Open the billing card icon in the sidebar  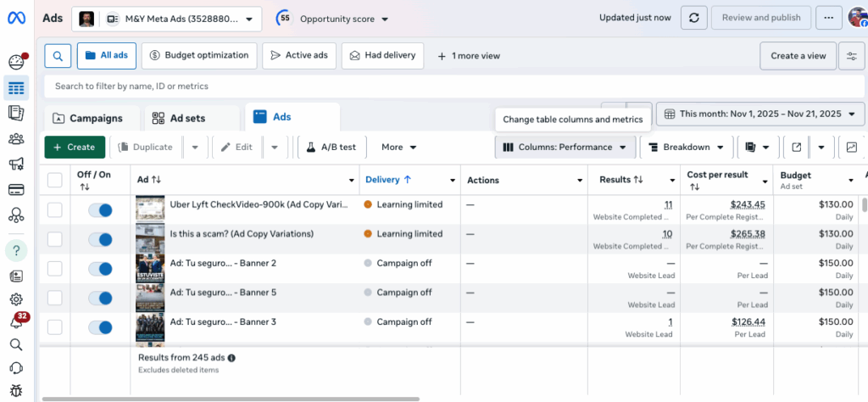point(15,189)
